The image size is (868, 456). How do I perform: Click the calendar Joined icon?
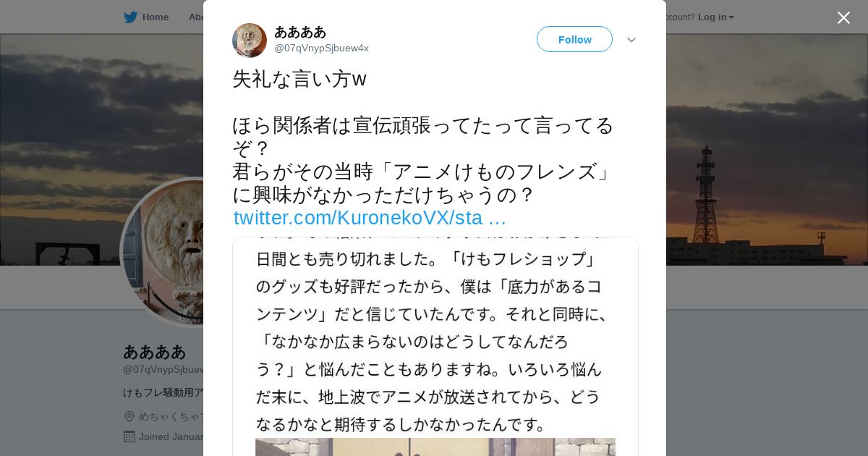point(129,436)
